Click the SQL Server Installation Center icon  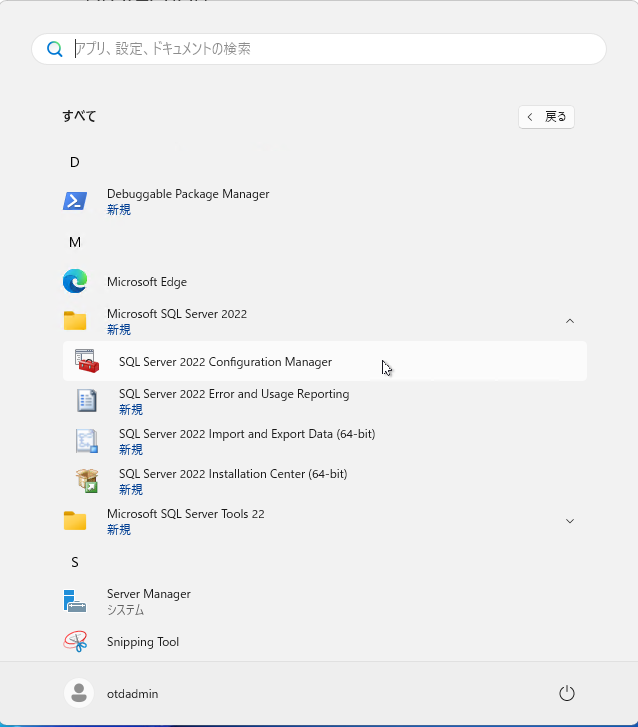87,481
